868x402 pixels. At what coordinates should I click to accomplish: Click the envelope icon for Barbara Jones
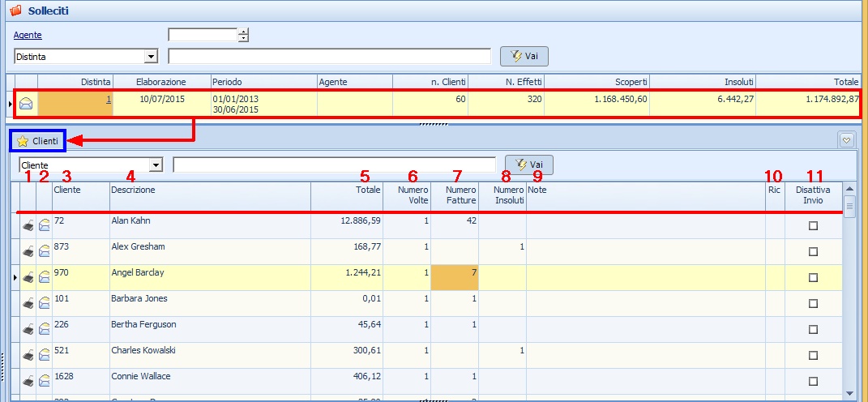[x=45, y=304]
